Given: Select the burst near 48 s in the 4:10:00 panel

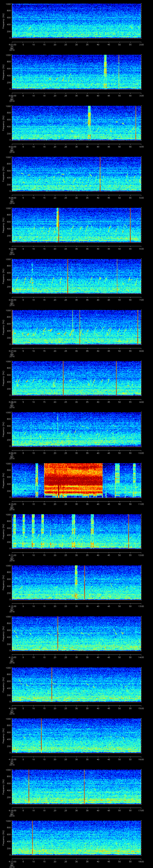Looking at the screenshot, I should point(117,480).
